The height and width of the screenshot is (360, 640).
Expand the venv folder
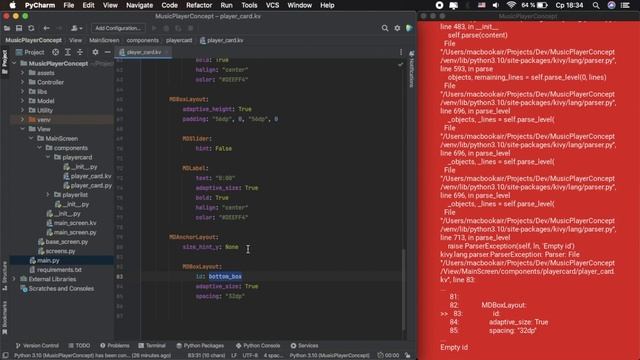22,120
